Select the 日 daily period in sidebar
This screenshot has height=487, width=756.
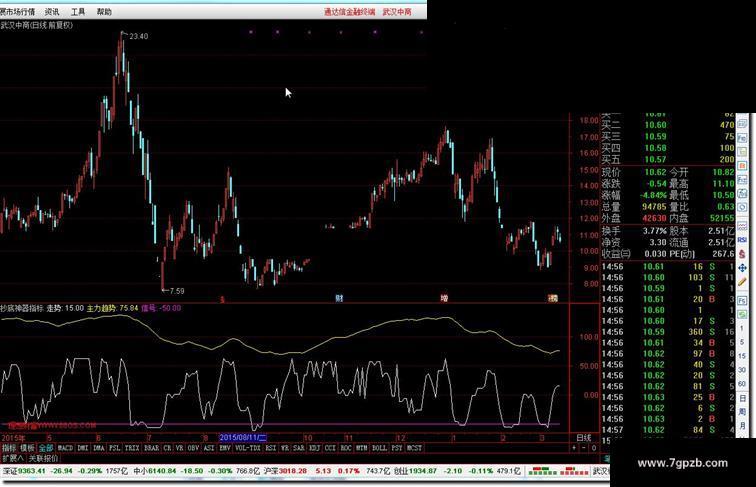coord(742,398)
